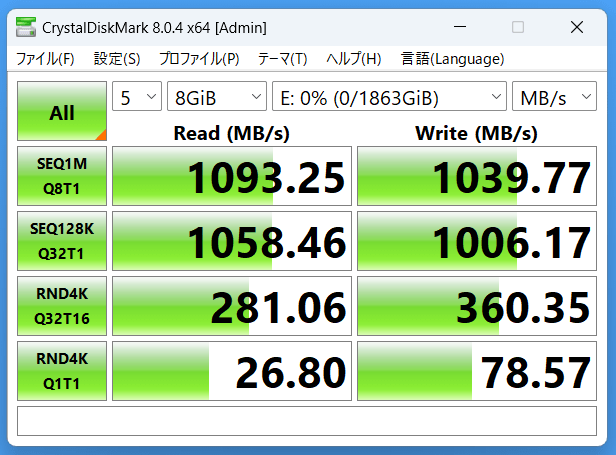616x455 pixels.
Task: Open the プロファイル(P) menu
Action: pos(199,59)
